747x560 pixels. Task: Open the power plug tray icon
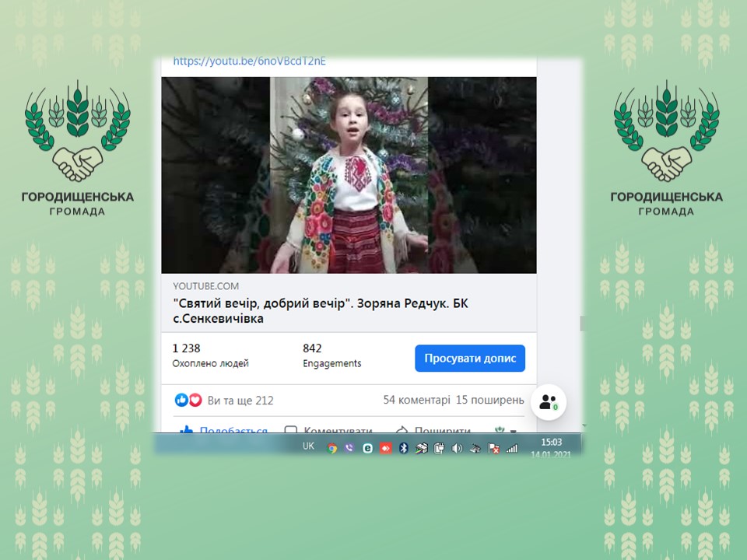(x=439, y=448)
